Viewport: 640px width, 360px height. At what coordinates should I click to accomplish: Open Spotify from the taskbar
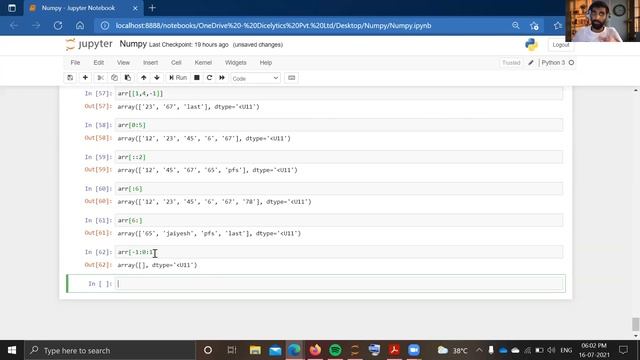click(335, 350)
